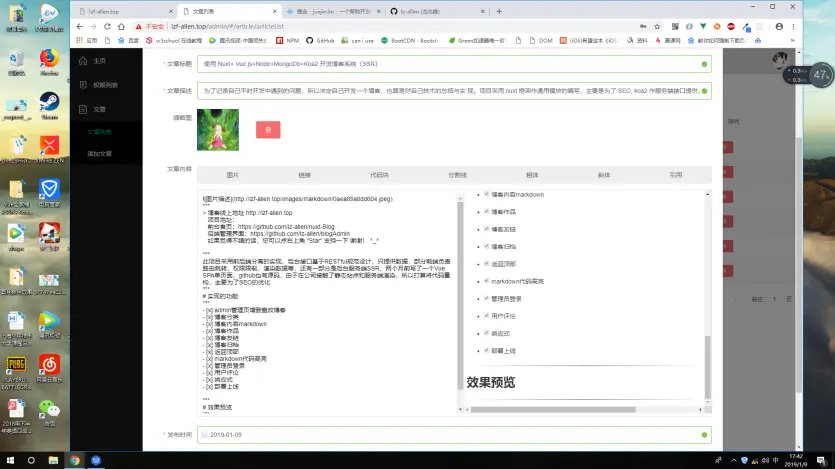835x469 pixels.
Task: Insert link via 链接 toolbar button
Action: click(304, 175)
